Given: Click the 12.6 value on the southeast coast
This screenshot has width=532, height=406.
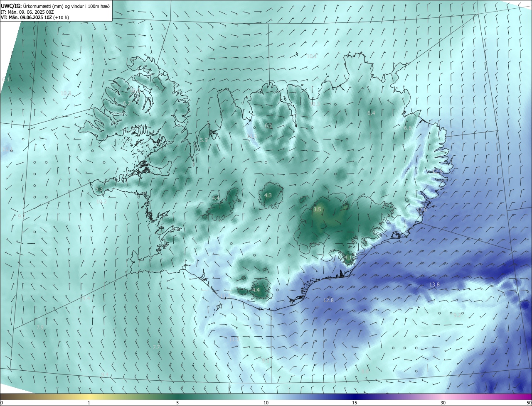Looking at the screenshot, I should (x=422, y=210).
